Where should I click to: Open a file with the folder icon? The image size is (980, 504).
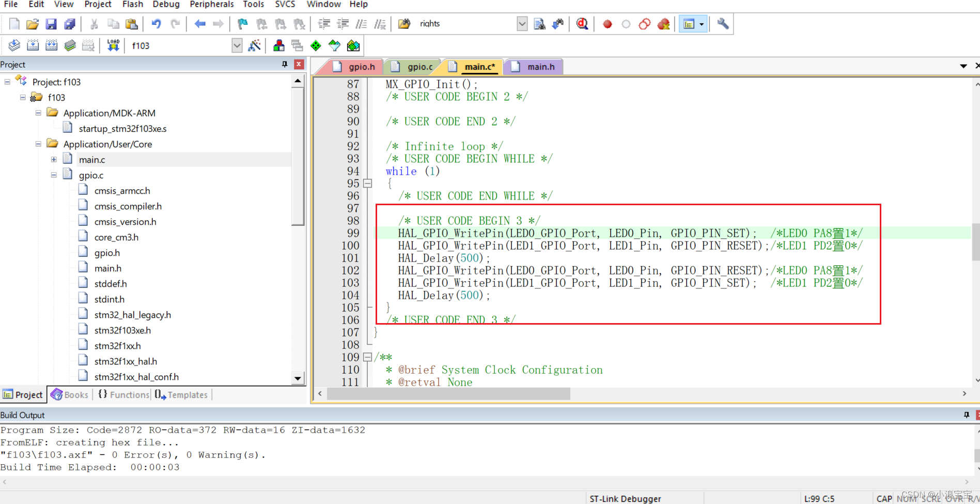click(33, 24)
